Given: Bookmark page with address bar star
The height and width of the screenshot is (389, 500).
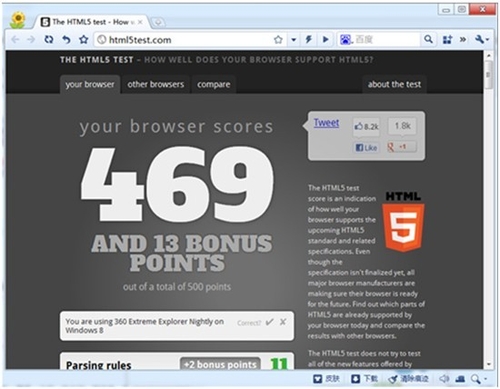Looking at the screenshot, I should (x=278, y=40).
